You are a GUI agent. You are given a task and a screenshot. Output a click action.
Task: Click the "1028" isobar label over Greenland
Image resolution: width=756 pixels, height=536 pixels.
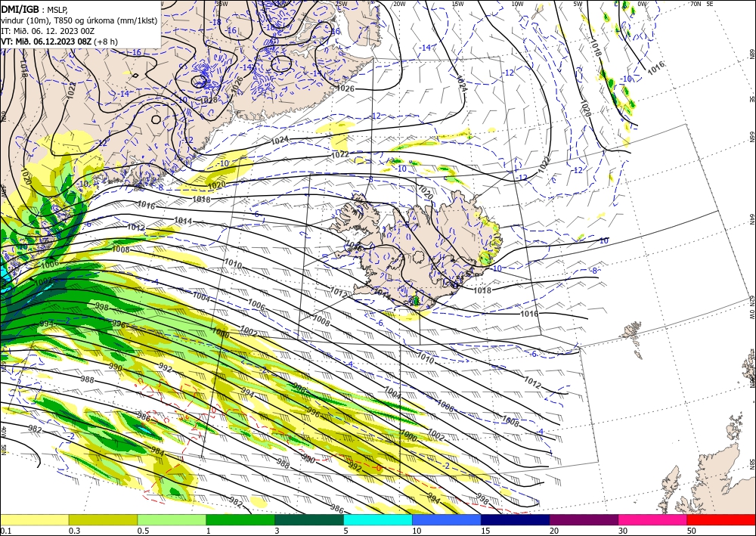click(209, 101)
